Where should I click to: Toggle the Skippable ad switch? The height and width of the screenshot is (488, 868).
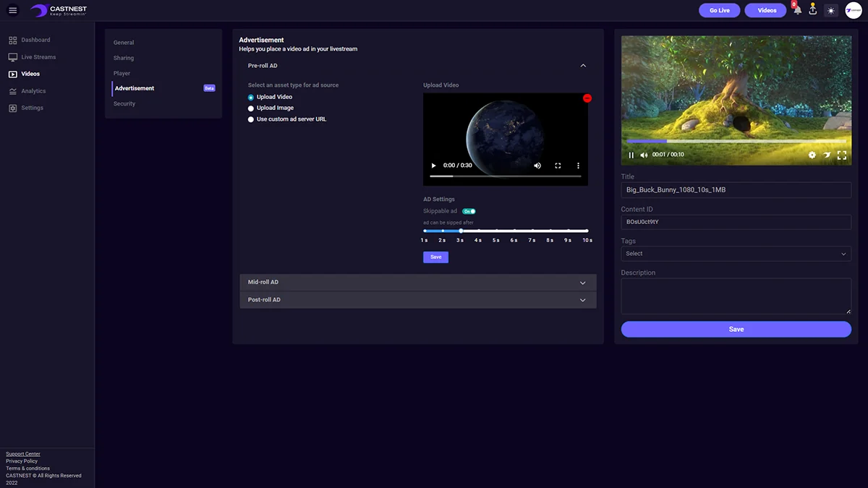469,211
